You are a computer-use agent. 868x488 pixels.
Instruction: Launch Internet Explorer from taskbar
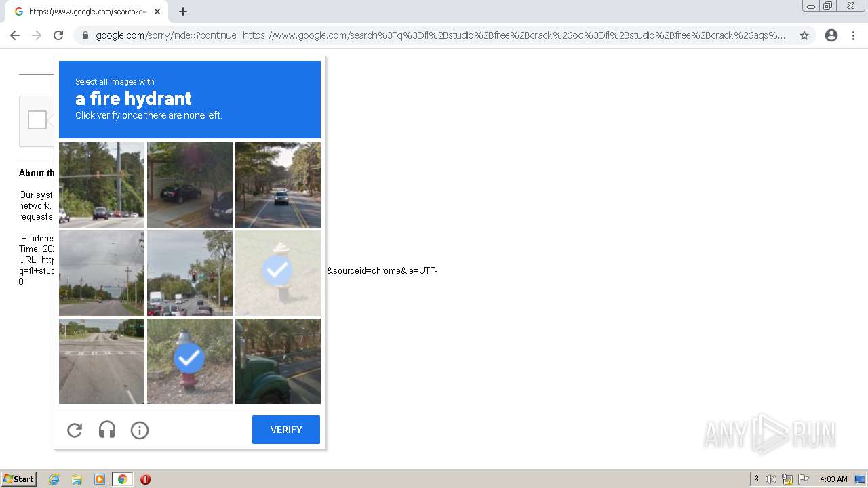point(54,479)
